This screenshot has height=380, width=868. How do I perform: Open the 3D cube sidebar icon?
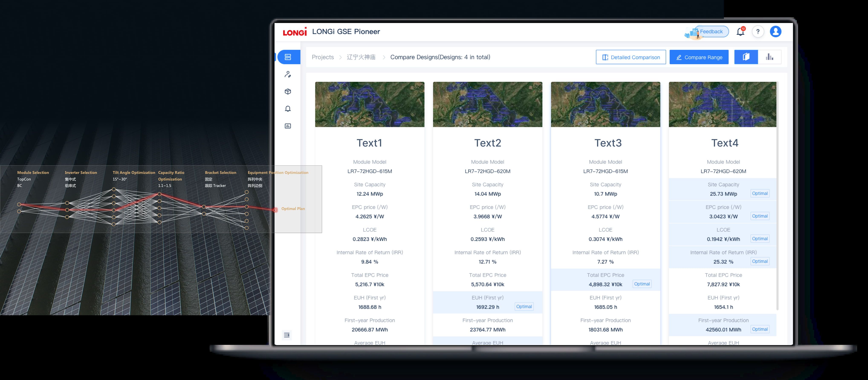288,92
